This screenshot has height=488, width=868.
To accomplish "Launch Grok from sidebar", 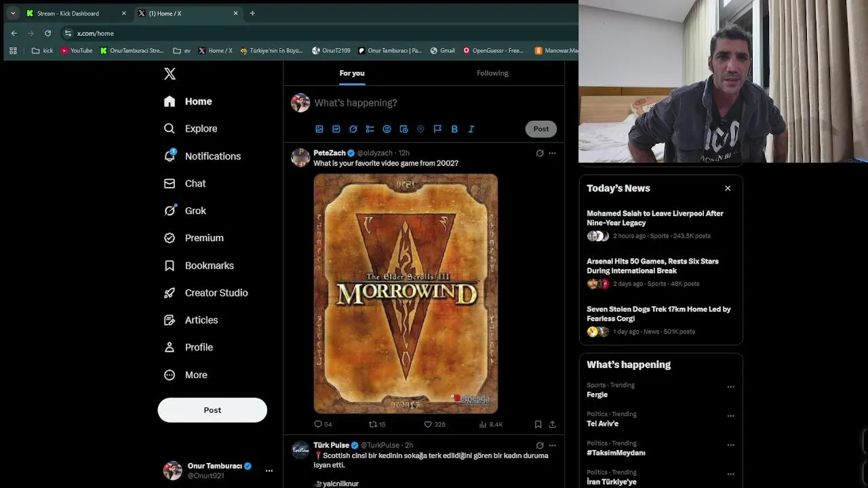I will (x=185, y=211).
